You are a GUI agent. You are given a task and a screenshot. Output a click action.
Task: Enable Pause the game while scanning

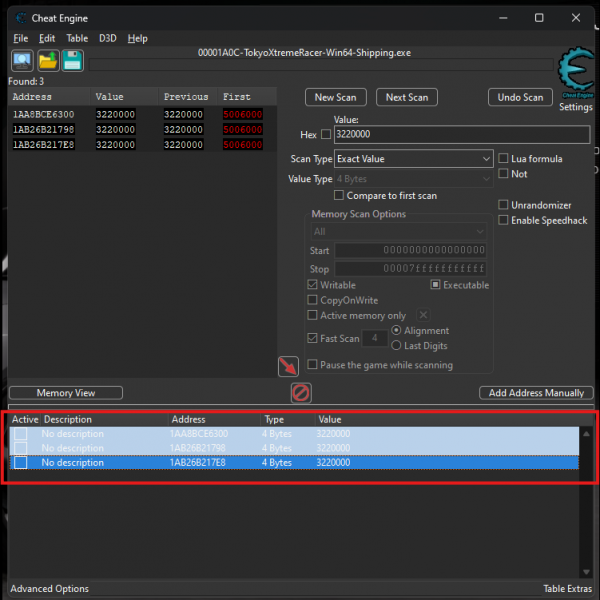pyautogui.click(x=312, y=364)
